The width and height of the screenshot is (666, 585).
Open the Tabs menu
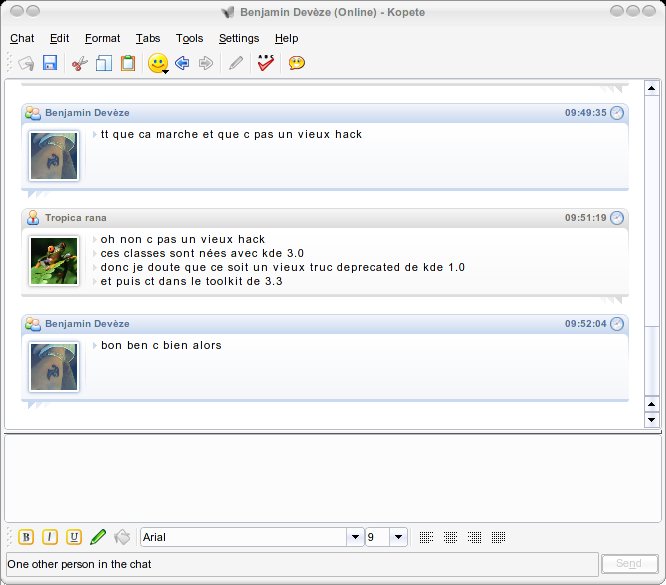pos(148,38)
